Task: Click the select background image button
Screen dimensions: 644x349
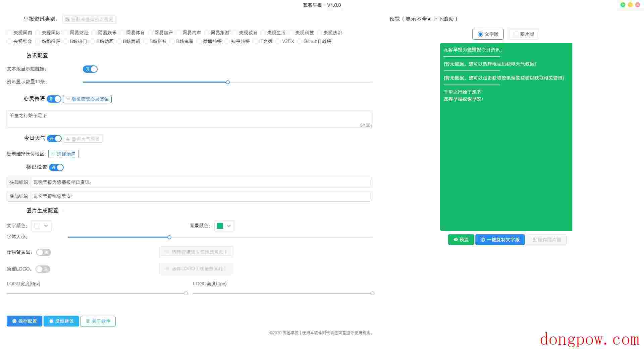Action: point(196,252)
